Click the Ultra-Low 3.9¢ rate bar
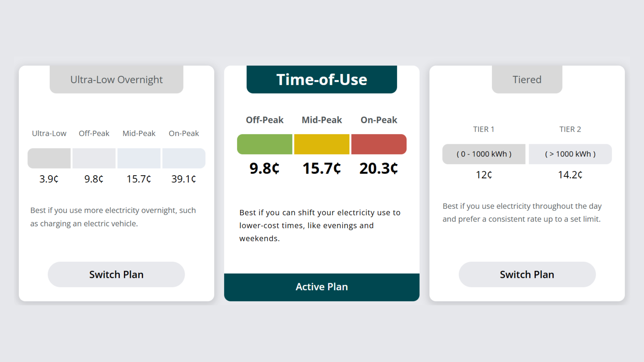This screenshot has height=362, width=644. click(49, 158)
